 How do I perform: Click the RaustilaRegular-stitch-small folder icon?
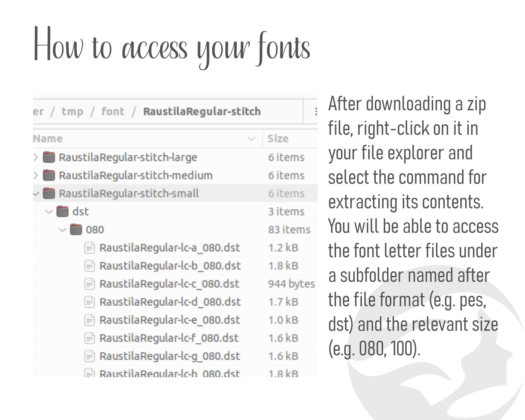[x=49, y=193]
